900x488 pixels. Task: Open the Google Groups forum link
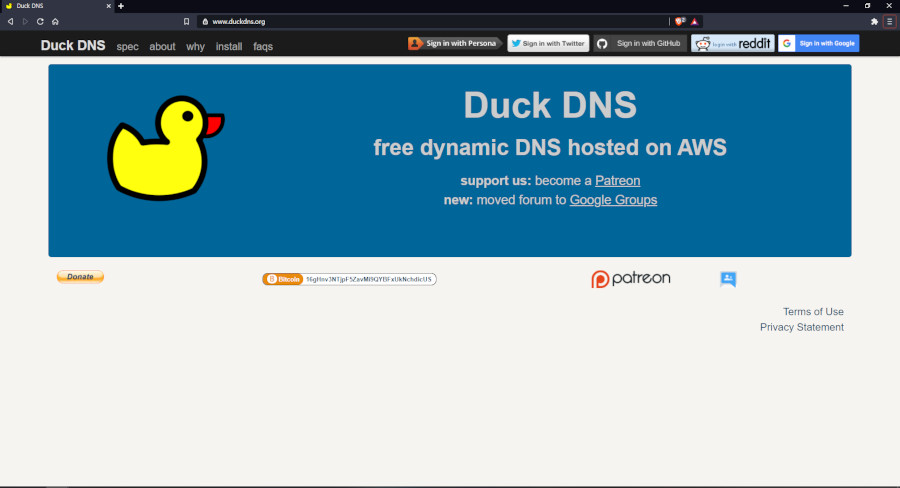coord(613,200)
